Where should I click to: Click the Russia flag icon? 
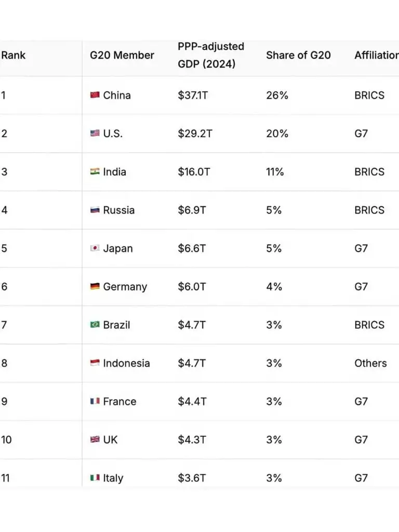pyautogui.click(x=95, y=210)
